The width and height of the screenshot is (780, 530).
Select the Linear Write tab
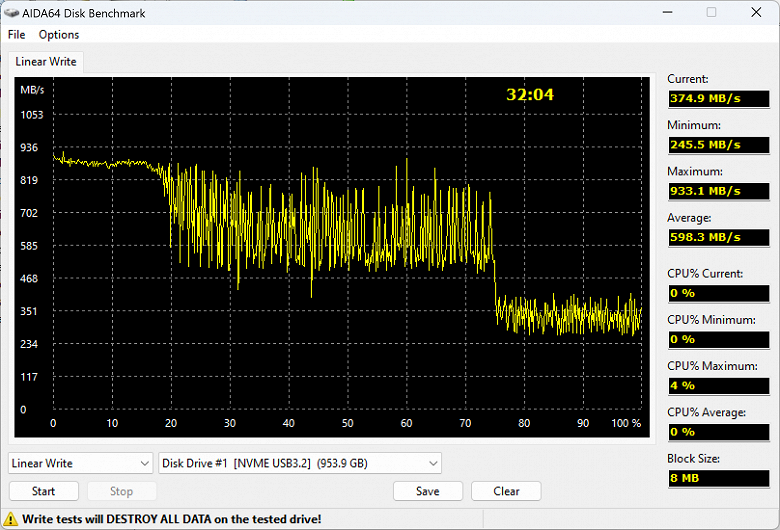point(46,62)
